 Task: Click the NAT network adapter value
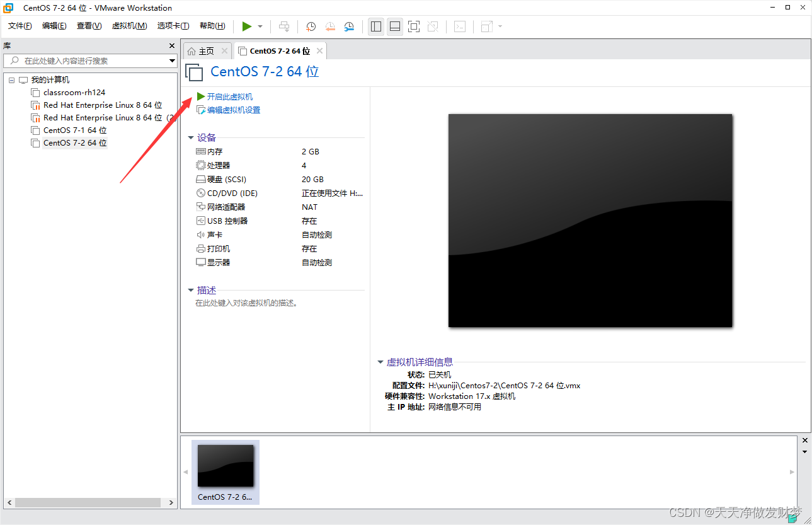310,207
